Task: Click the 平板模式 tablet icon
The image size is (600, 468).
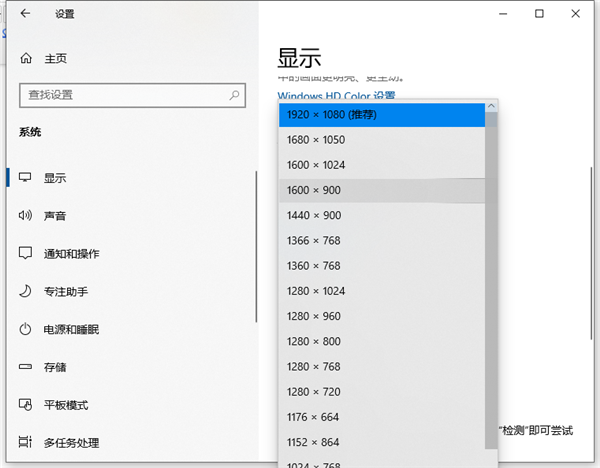Action: [x=25, y=405]
